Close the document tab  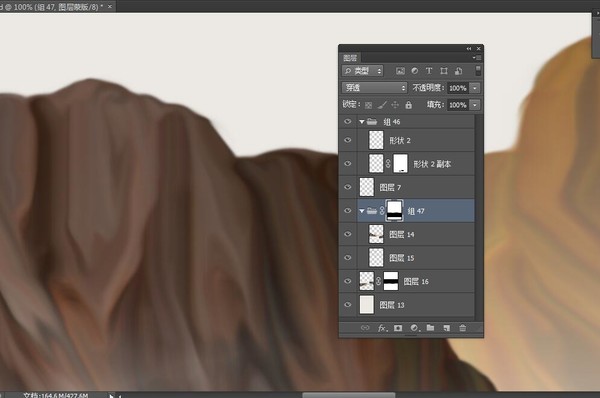point(110,7)
